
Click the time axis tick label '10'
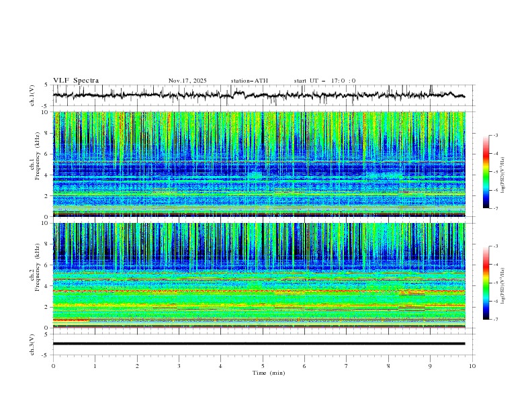(x=472, y=366)
